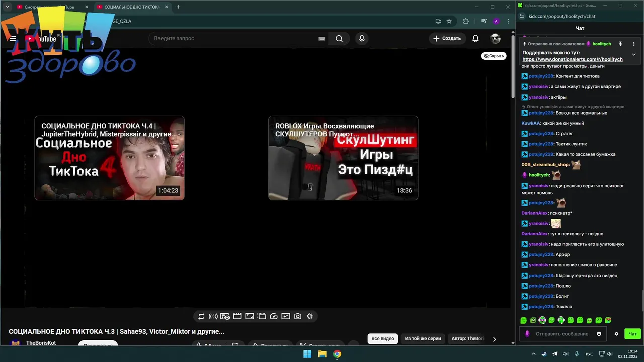This screenshot has height=362, width=644.
Task: Click the Chrome profile avatar 'A'
Action: coord(496,21)
